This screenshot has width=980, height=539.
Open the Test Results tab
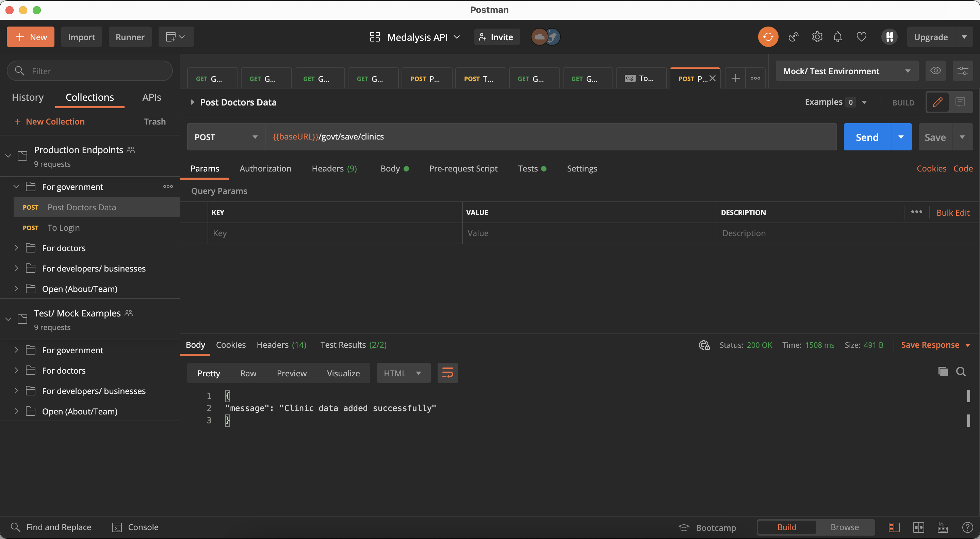pyautogui.click(x=353, y=345)
